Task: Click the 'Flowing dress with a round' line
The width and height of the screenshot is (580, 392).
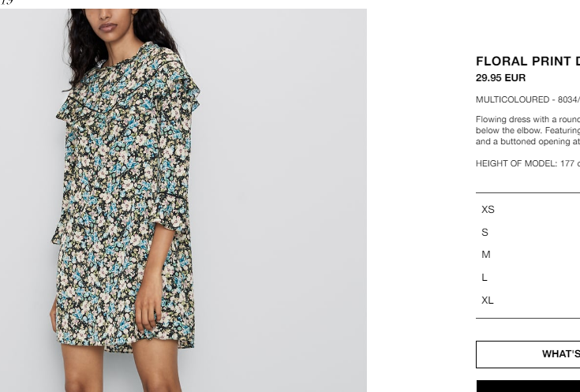Action: (528, 119)
